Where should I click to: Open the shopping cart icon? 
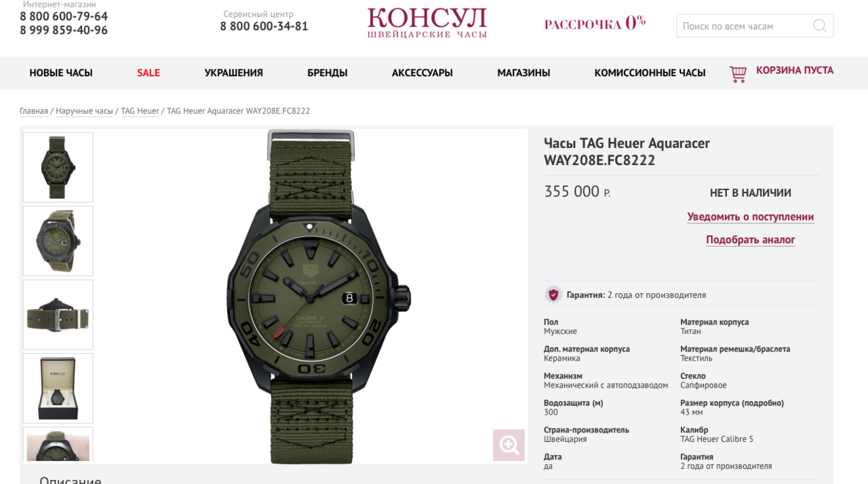pos(738,74)
